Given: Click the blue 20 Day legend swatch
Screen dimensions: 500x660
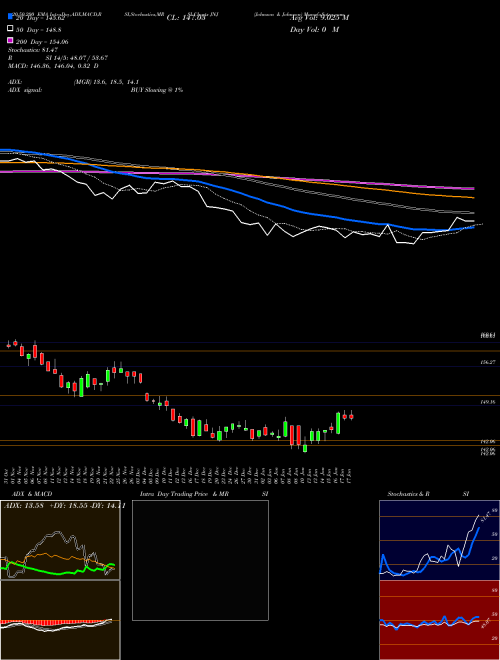Looking at the screenshot, I should (x=10, y=17).
